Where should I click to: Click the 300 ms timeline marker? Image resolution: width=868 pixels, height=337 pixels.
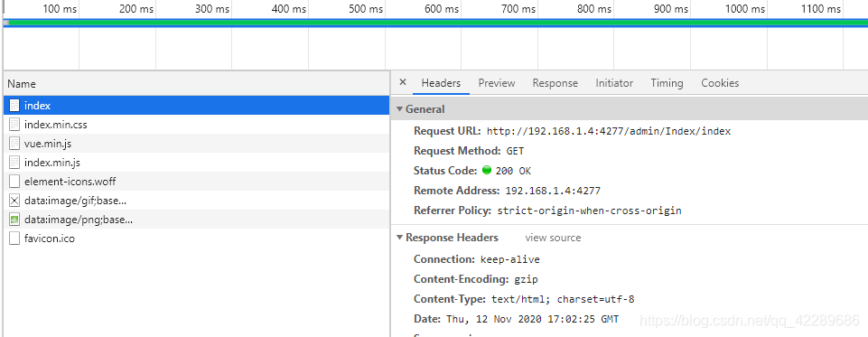(213, 9)
